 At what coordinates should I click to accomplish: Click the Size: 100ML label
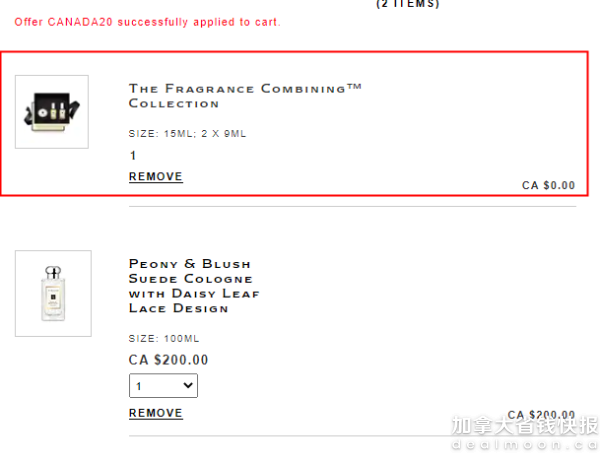point(164,339)
